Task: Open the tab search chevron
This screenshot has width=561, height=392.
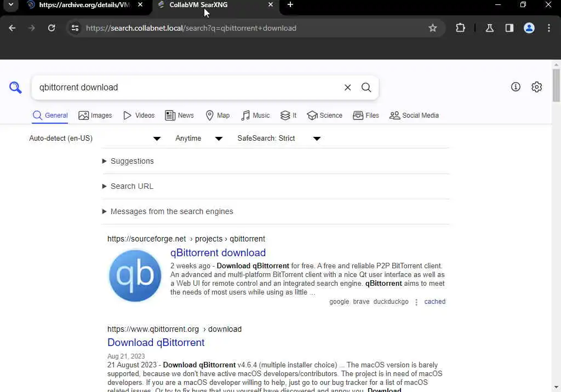Action: tap(11, 4)
